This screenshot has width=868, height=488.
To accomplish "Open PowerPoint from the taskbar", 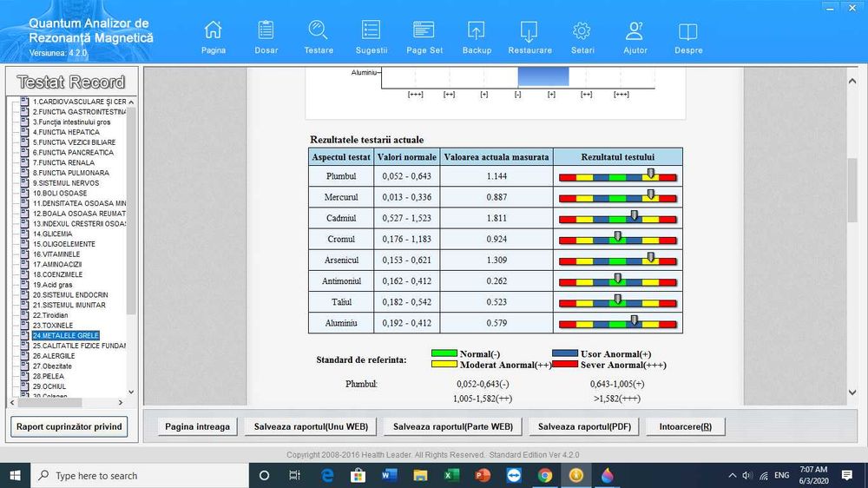I will coord(483,475).
